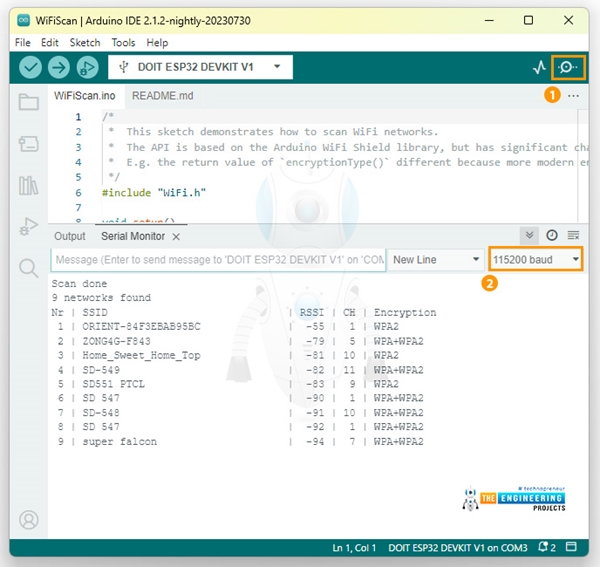600x567 pixels.
Task: Click the Serial Monitor message input field
Action: (x=218, y=260)
